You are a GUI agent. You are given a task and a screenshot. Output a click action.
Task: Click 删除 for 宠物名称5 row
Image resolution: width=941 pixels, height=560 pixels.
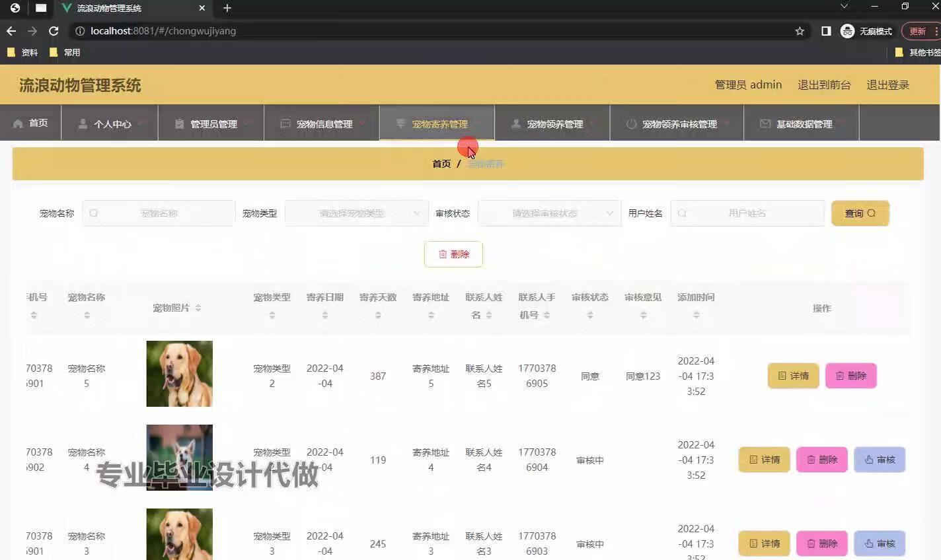click(x=851, y=376)
